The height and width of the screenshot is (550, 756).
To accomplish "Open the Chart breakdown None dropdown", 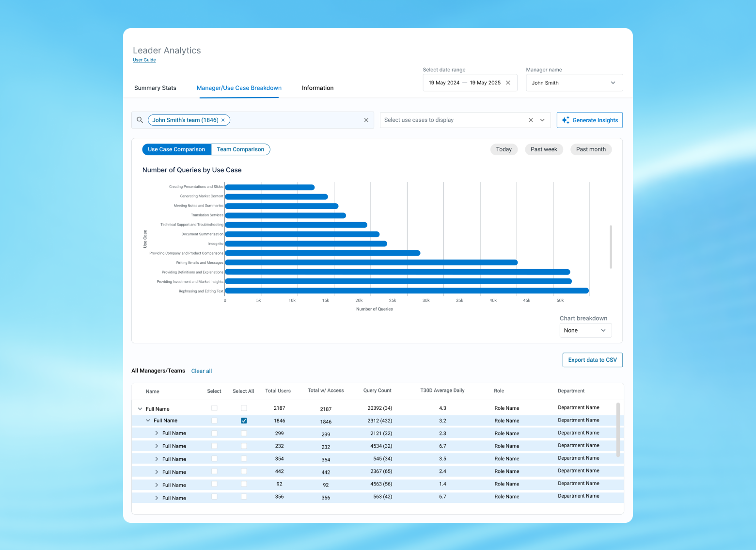I will tap(585, 330).
